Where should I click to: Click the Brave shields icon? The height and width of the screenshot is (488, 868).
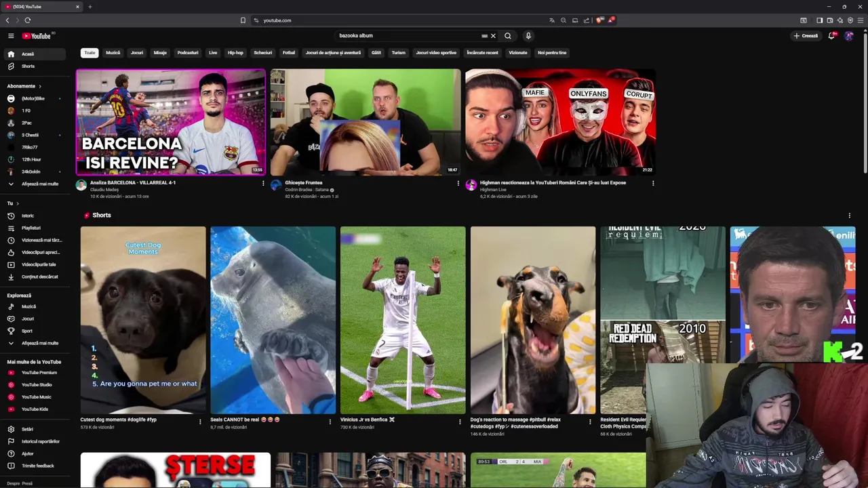point(599,20)
